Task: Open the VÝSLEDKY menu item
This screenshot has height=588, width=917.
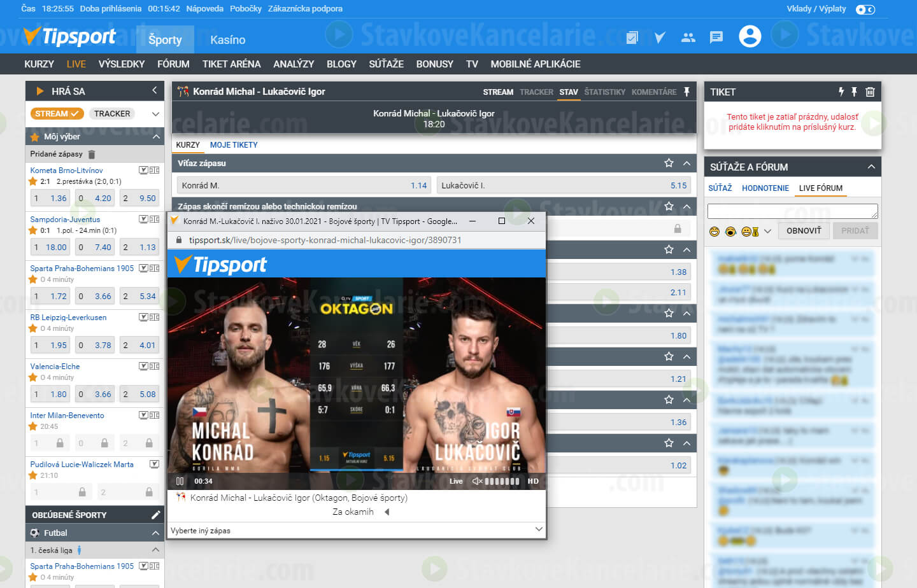Action: [x=122, y=64]
